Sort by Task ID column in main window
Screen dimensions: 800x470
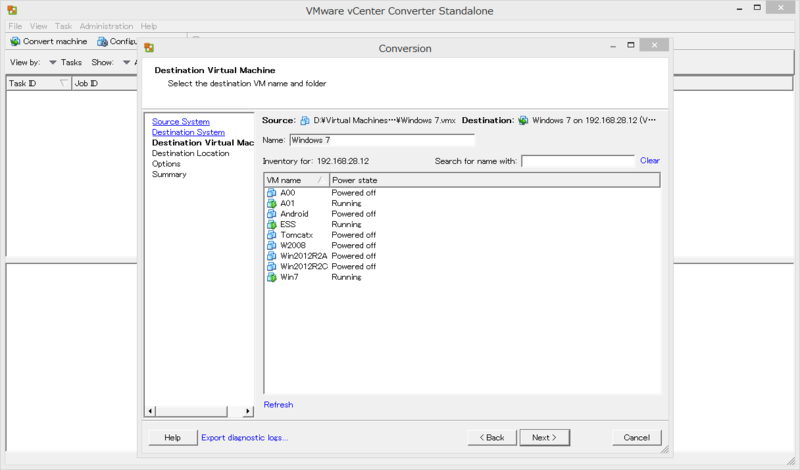point(39,83)
